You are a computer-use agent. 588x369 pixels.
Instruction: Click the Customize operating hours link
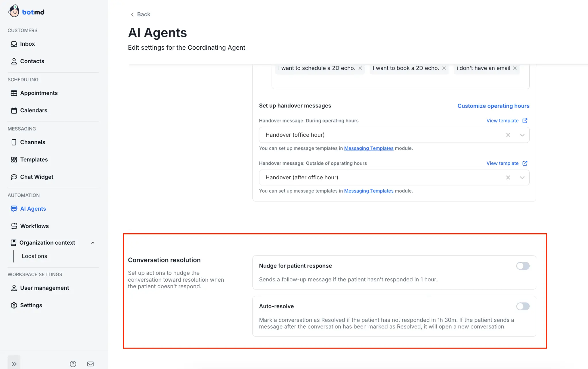point(493,106)
